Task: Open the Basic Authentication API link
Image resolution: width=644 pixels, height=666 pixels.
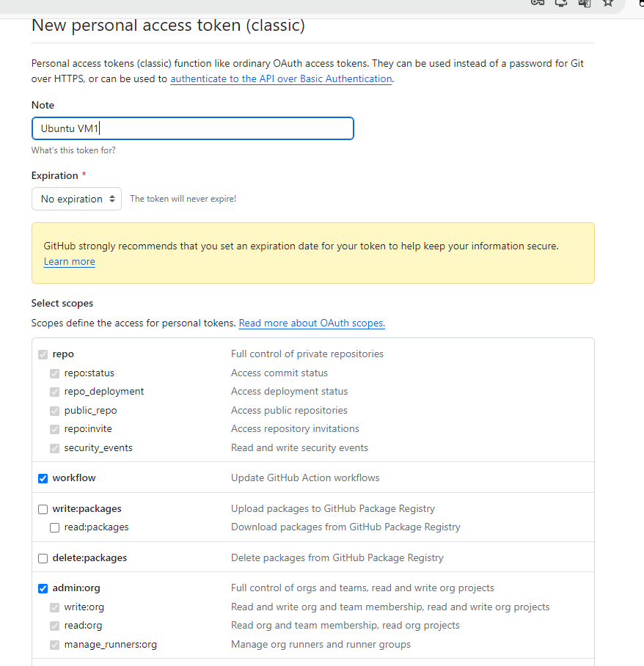Action: point(281,79)
